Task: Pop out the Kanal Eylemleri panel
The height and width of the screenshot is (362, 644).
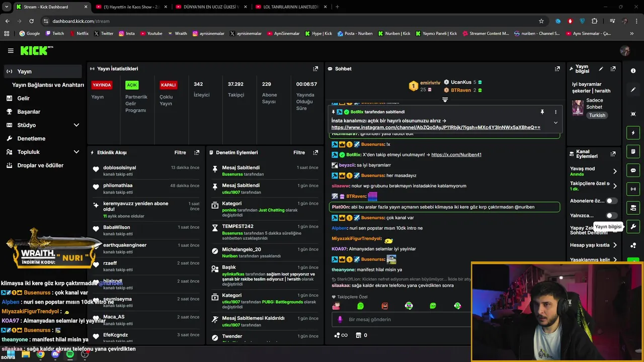Action: (x=613, y=154)
